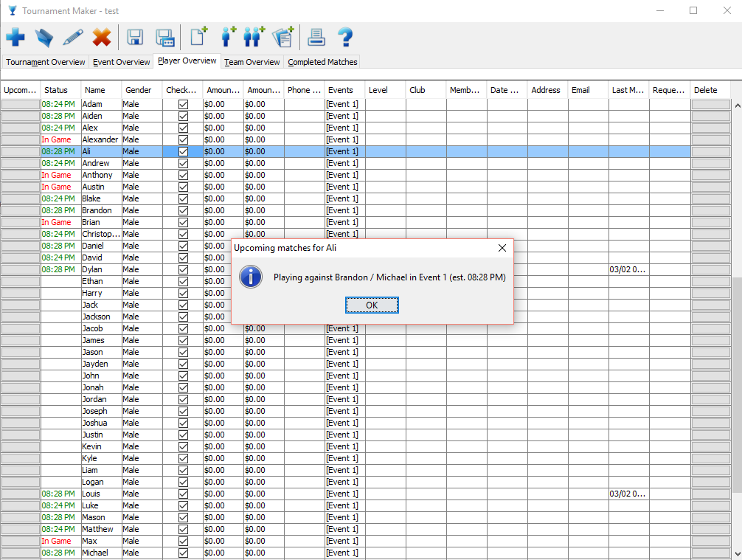The width and height of the screenshot is (742, 560).
Task: Open help with the question mark icon
Action: point(344,37)
